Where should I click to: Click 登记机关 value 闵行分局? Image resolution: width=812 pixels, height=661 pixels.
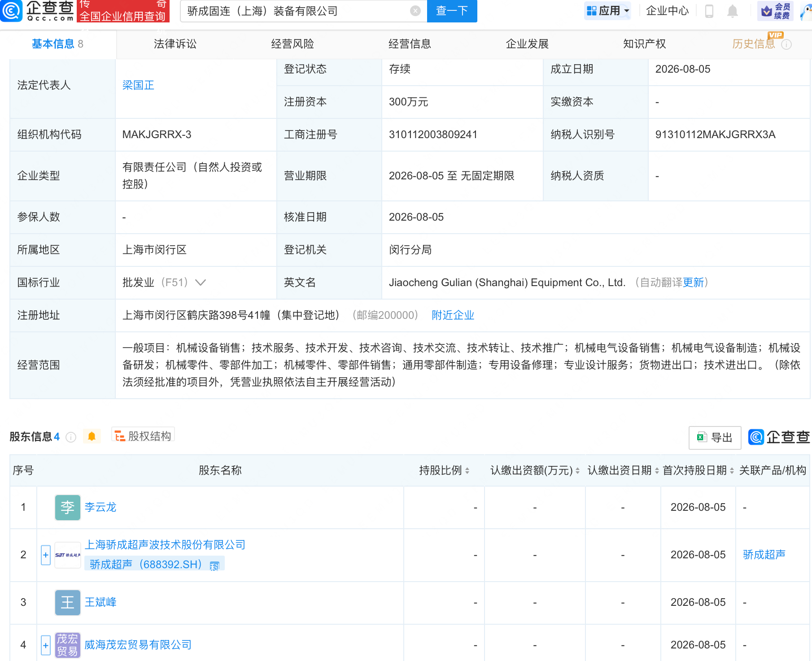[410, 250]
